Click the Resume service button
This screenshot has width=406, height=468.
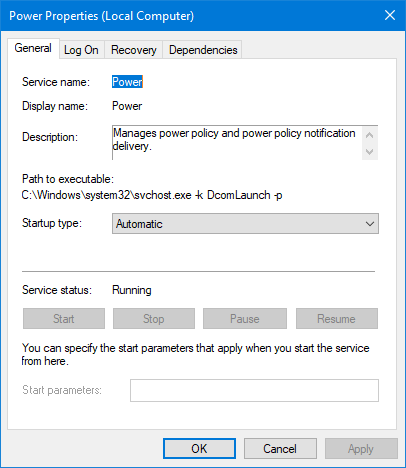click(337, 319)
